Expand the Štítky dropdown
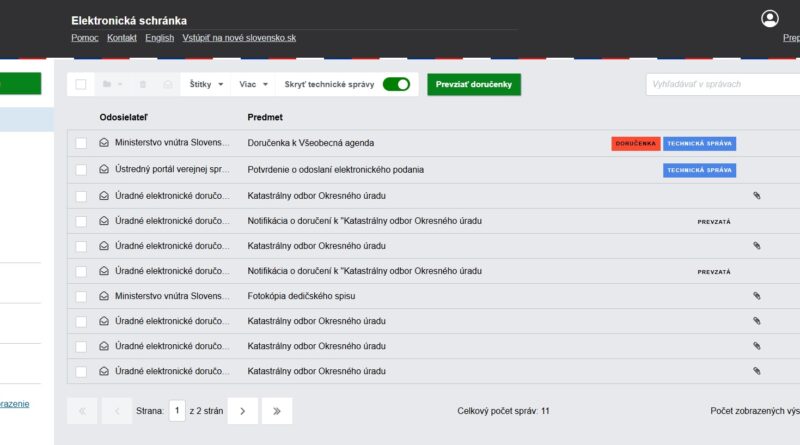 pyautogui.click(x=206, y=85)
